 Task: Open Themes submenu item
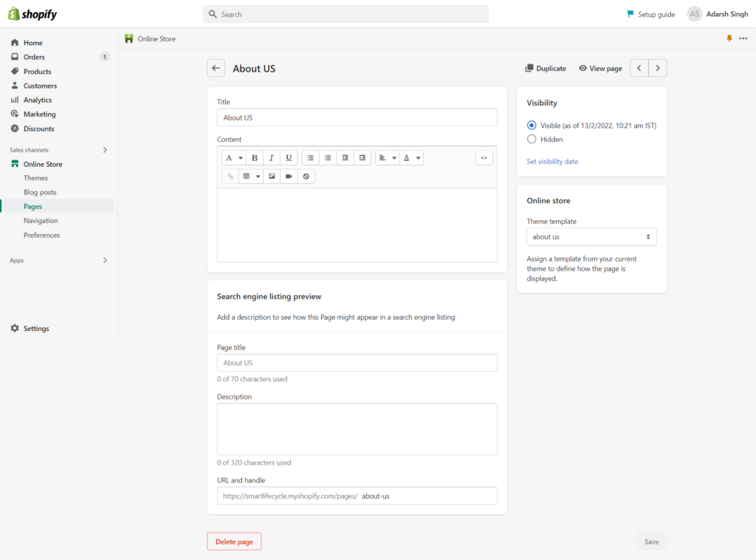(x=35, y=178)
